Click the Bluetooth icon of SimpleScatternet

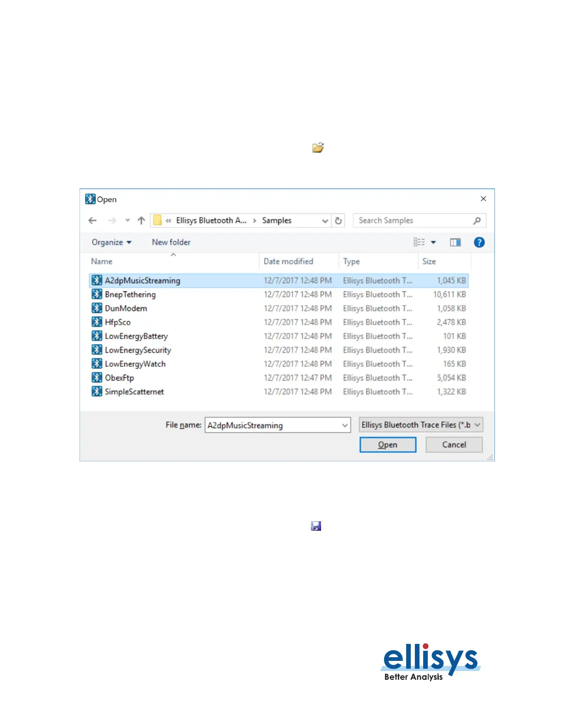97,391
